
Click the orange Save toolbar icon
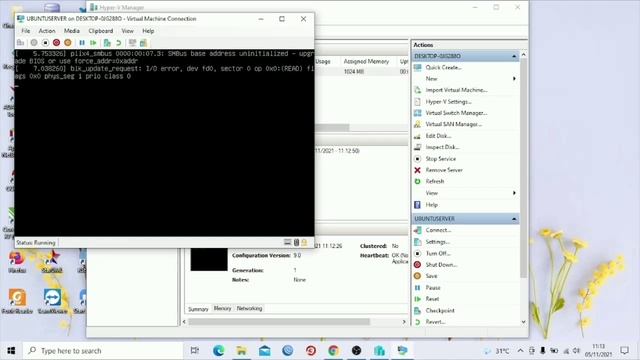pos(68,43)
